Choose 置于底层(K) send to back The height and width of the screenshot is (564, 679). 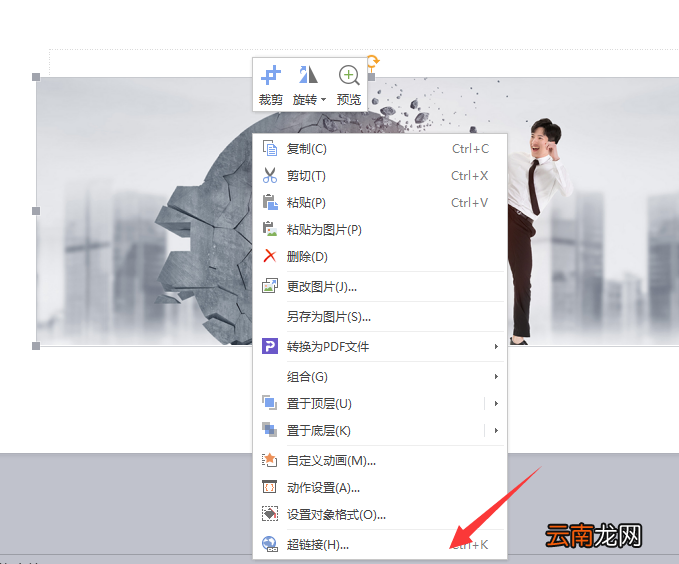pyautogui.click(x=379, y=431)
